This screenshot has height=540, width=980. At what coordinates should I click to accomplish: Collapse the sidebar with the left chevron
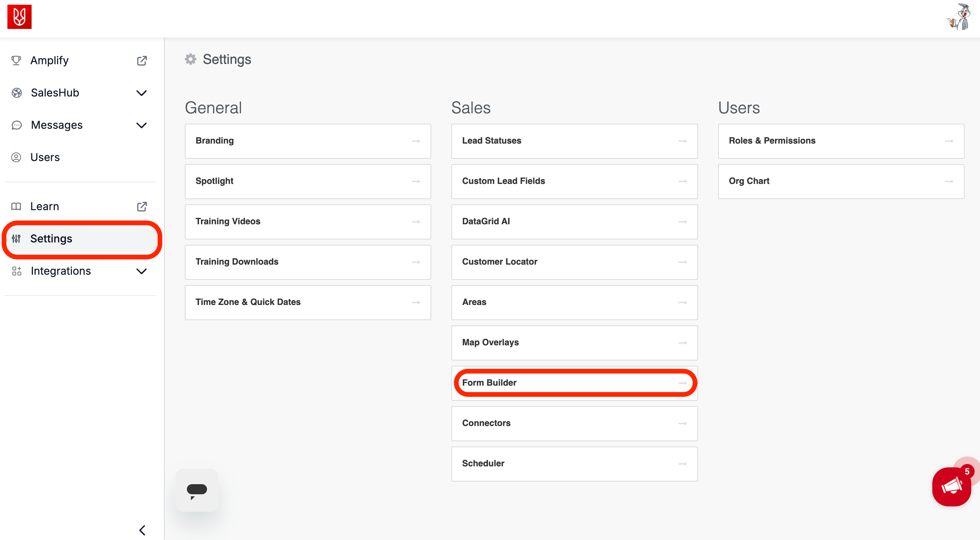[x=142, y=530]
